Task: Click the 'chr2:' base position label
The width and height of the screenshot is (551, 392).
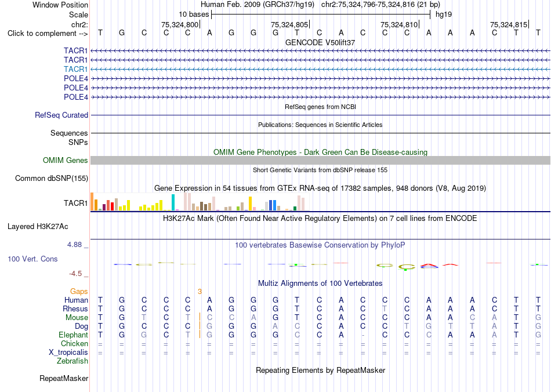Action: click(x=79, y=24)
